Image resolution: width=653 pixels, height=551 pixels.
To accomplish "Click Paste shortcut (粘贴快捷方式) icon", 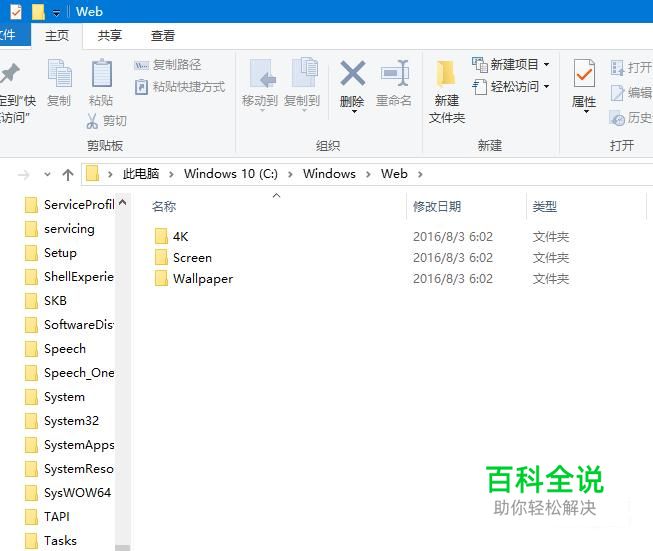I will [142, 87].
